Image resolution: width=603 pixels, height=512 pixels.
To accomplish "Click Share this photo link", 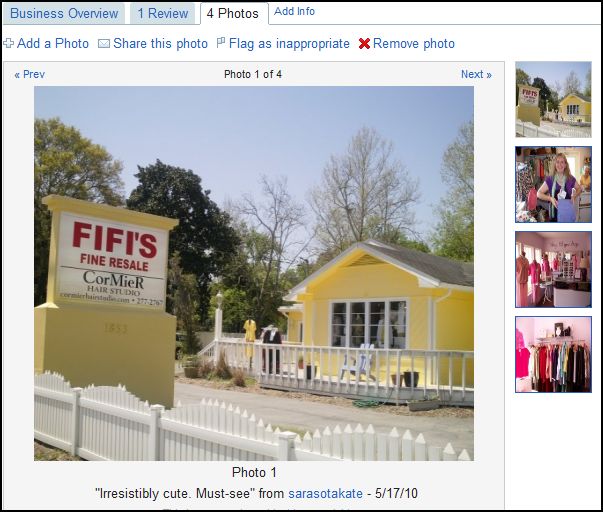I will coord(160,43).
